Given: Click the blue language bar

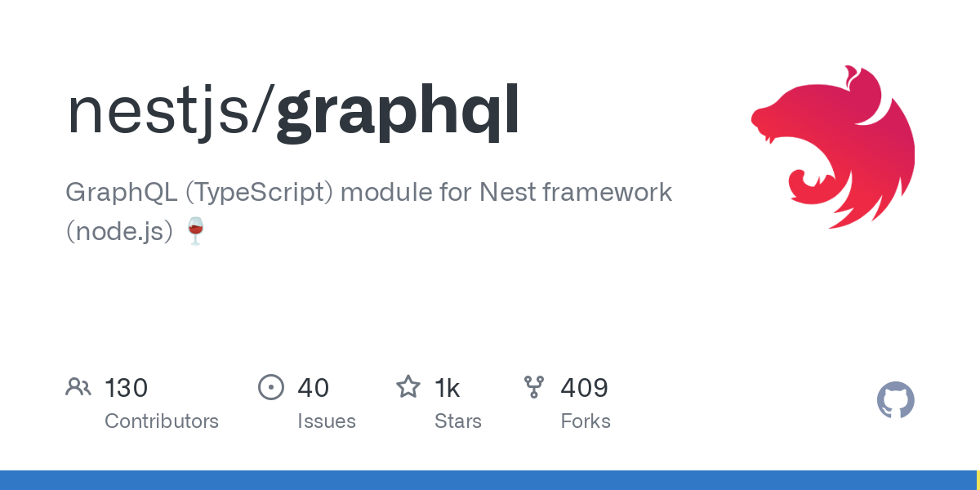Looking at the screenshot, I should (x=488, y=480).
